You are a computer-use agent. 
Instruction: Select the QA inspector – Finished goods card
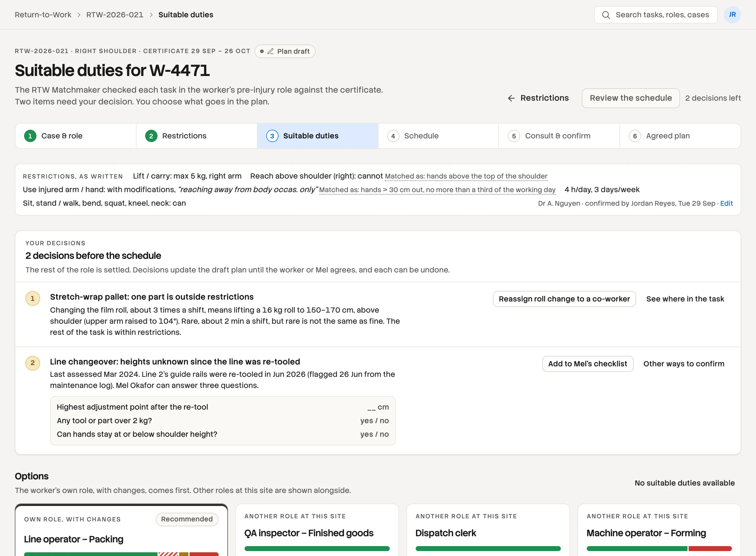coord(317,530)
